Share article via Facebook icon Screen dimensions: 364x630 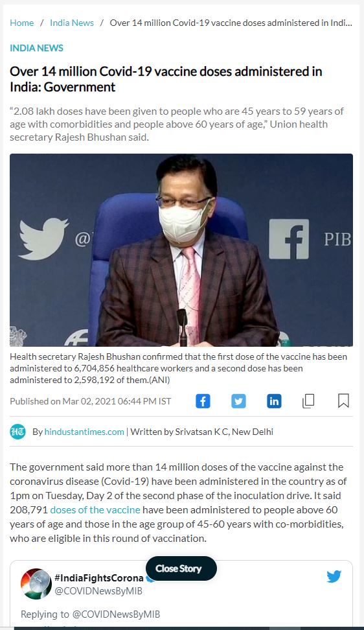point(203,401)
